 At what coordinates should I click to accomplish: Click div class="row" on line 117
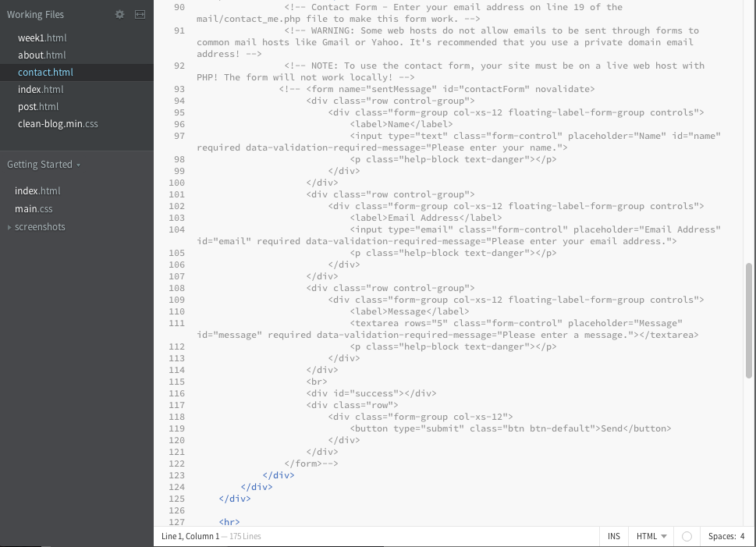point(353,405)
